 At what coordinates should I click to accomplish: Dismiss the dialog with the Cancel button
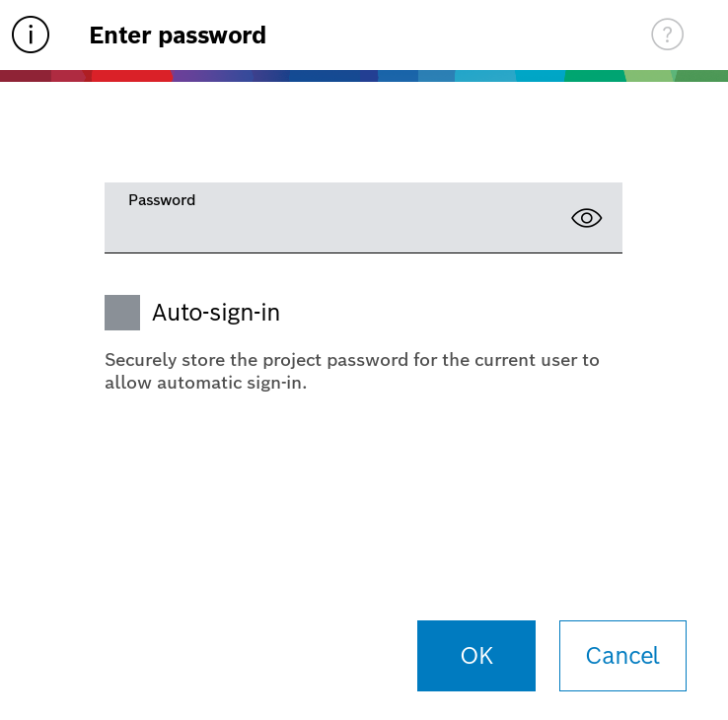(x=622, y=656)
